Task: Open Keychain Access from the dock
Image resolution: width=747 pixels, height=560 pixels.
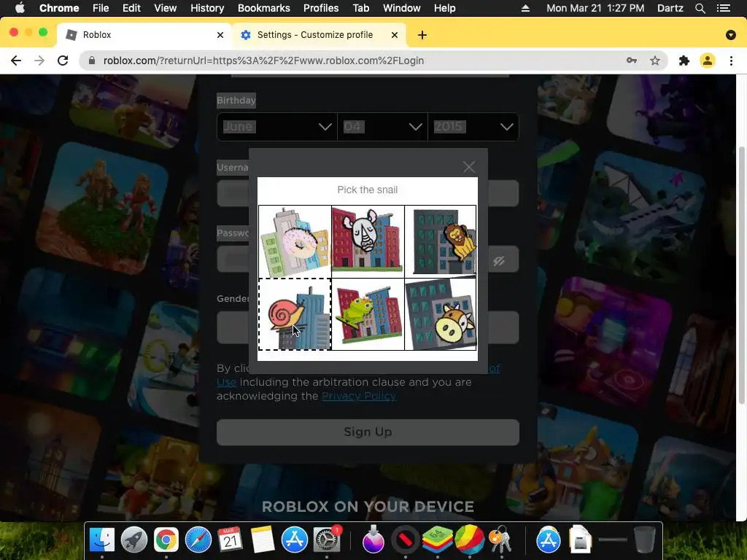Action: coord(501,540)
